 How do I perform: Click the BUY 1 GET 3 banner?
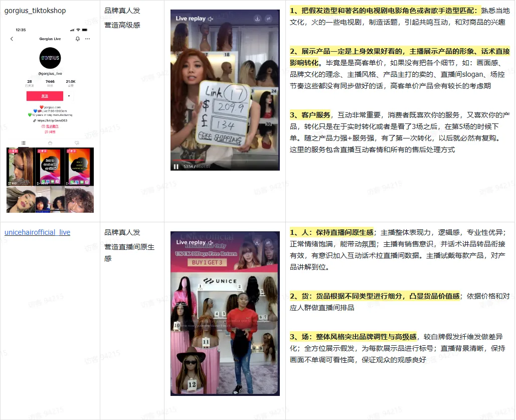(207, 262)
